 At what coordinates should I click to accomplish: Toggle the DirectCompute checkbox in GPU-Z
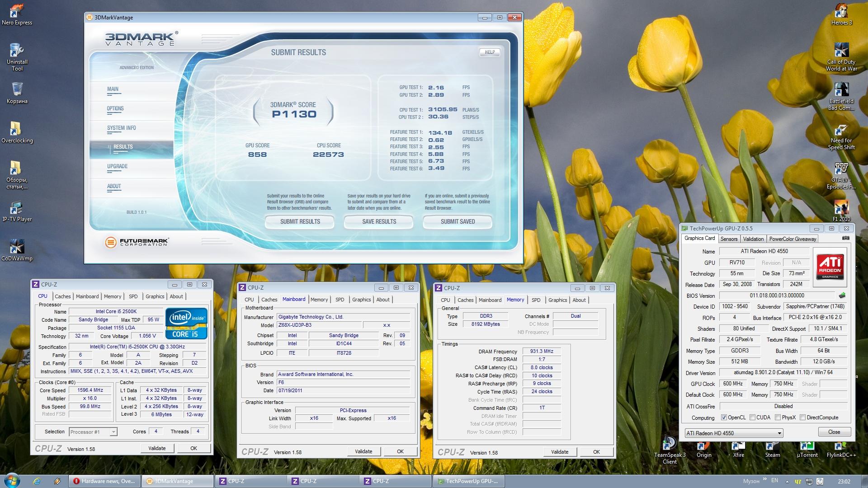point(802,418)
